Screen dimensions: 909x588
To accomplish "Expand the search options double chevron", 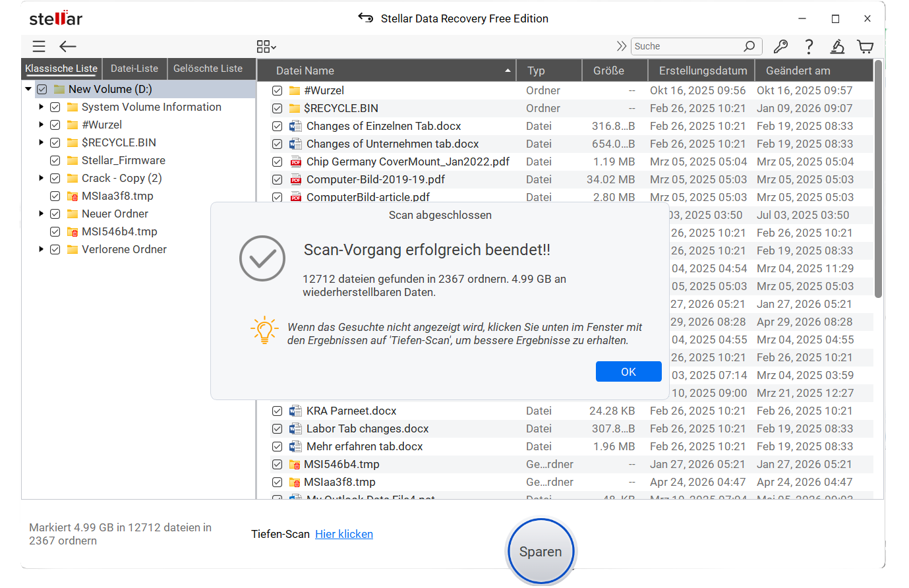I will point(622,46).
